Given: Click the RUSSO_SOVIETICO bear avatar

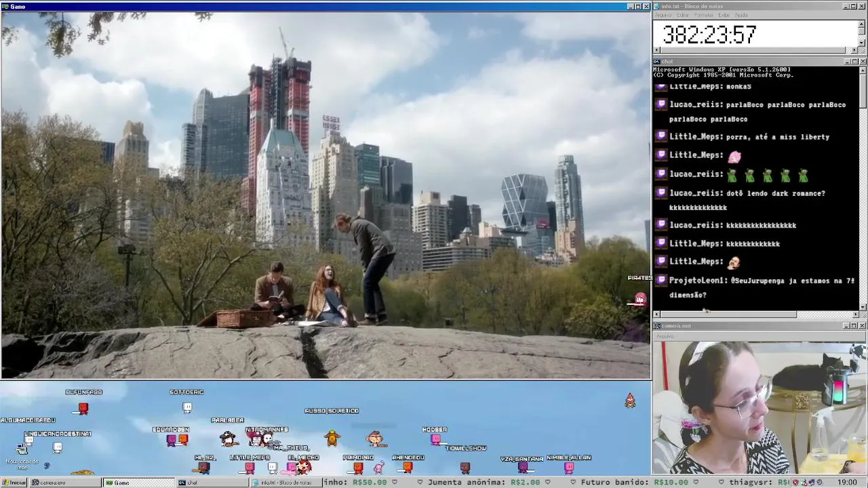Looking at the screenshot, I should click(x=332, y=438).
